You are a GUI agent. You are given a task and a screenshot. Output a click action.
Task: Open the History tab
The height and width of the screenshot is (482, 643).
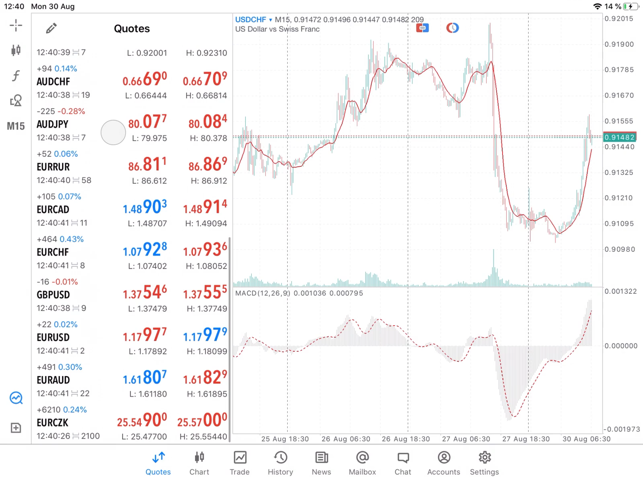[x=280, y=464]
